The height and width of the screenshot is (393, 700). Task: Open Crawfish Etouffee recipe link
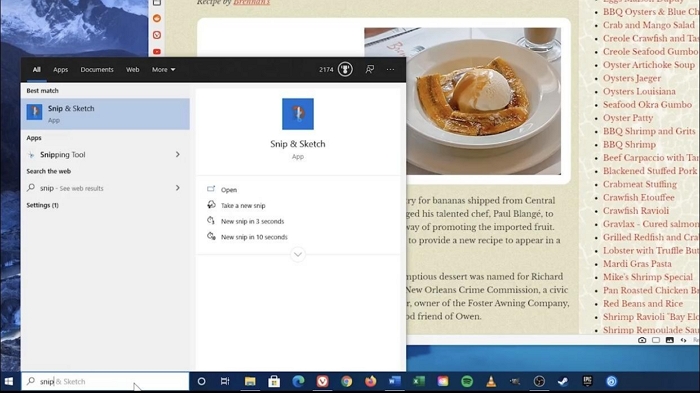click(x=638, y=197)
